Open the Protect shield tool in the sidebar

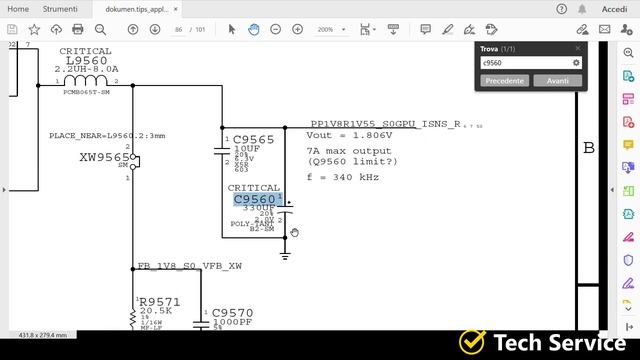628,260
